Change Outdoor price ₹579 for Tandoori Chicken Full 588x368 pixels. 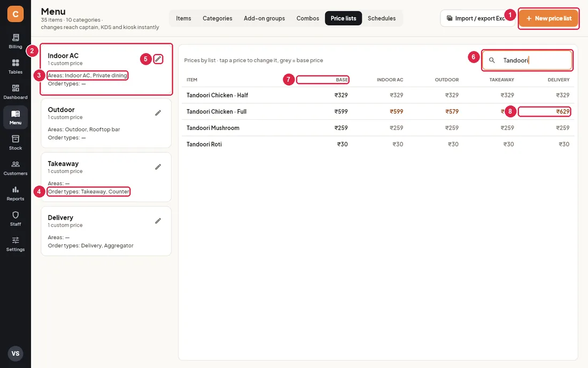452,111
